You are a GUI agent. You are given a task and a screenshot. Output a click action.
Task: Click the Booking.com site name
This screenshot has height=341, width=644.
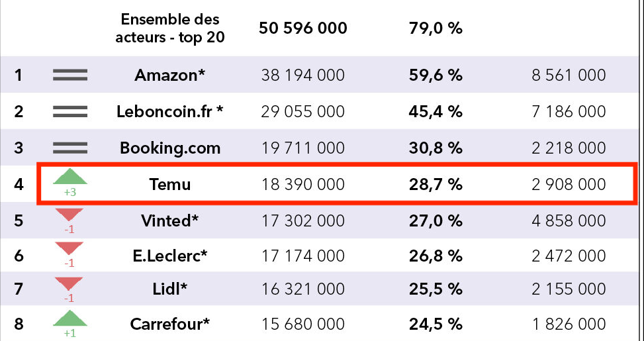(x=170, y=148)
